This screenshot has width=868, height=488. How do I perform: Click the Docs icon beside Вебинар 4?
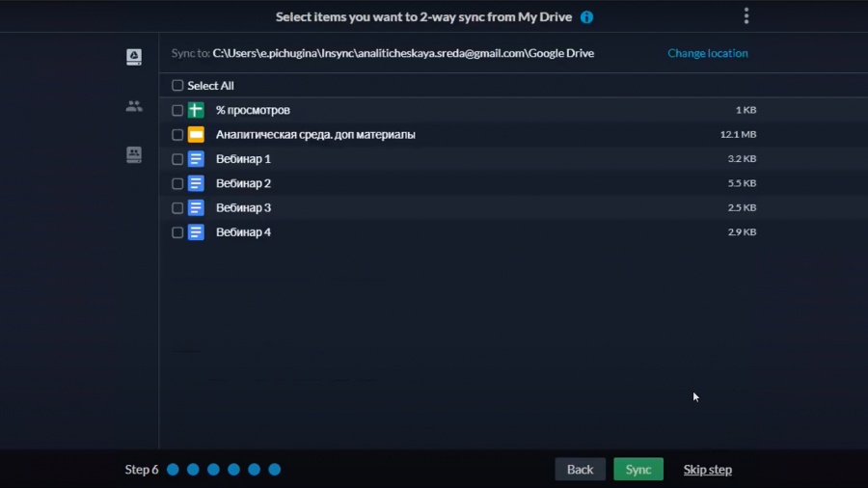(196, 231)
